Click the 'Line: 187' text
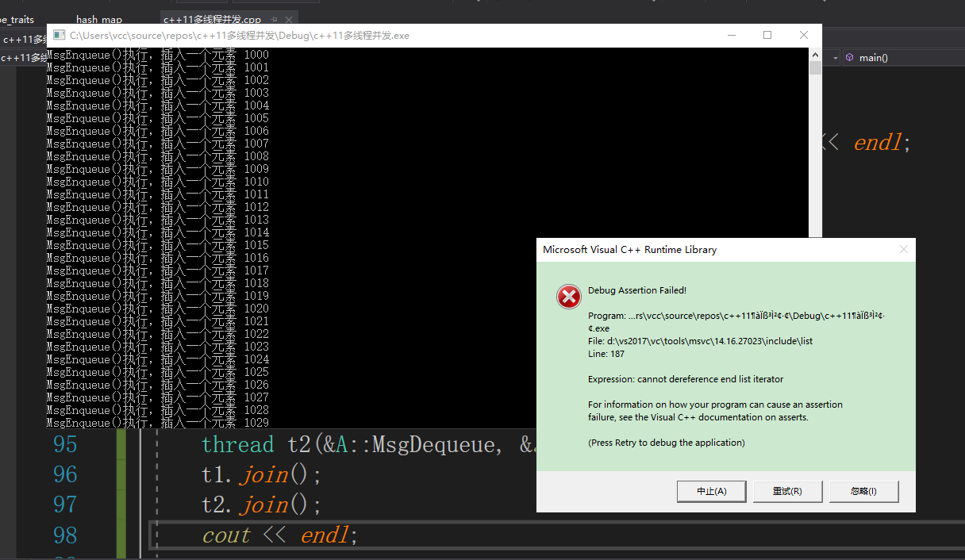Viewport: 965px width, 560px height. pos(606,354)
